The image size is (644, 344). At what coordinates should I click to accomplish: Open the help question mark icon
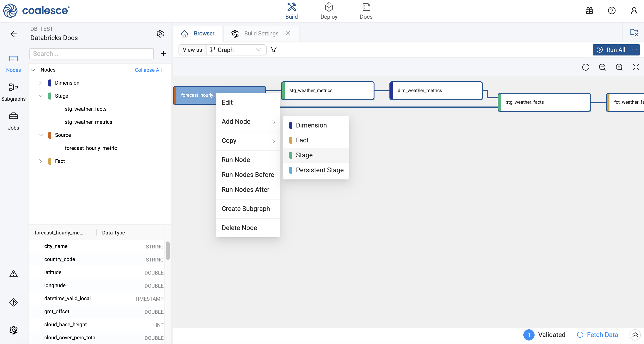[x=612, y=10]
